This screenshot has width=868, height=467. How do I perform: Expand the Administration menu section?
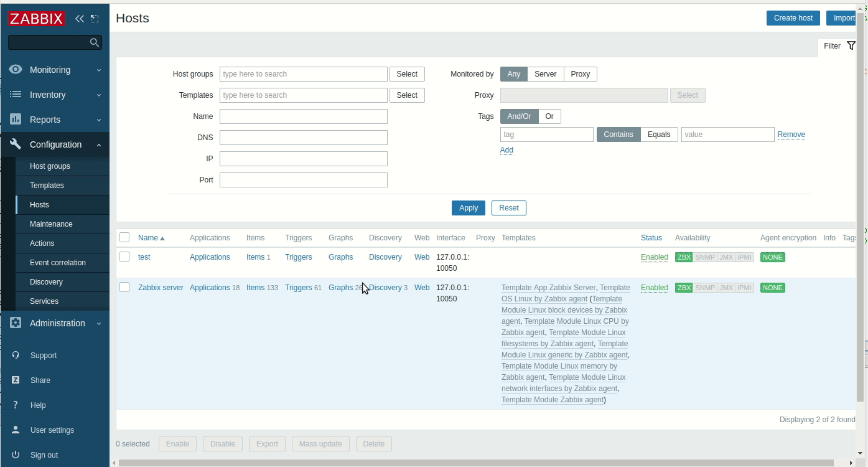click(99, 324)
